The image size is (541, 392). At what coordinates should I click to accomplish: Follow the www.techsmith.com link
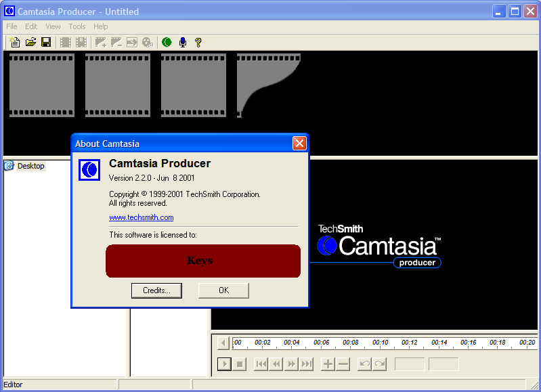tap(141, 217)
